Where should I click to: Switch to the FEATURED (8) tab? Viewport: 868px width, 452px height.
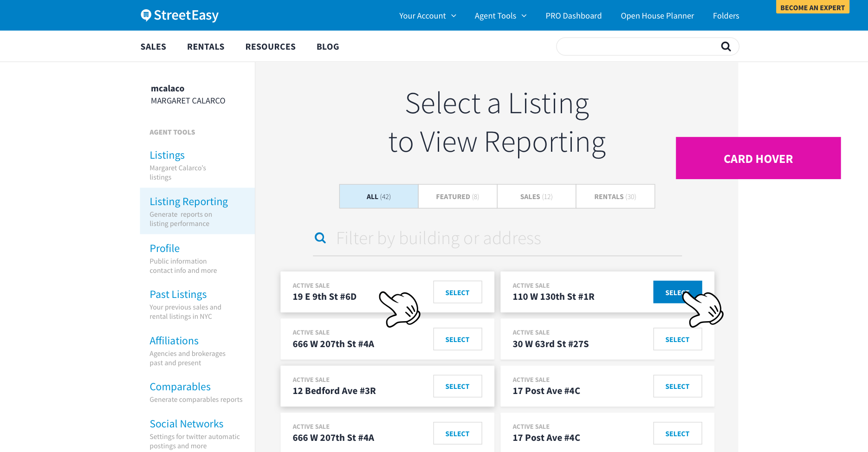[x=458, y=196]
